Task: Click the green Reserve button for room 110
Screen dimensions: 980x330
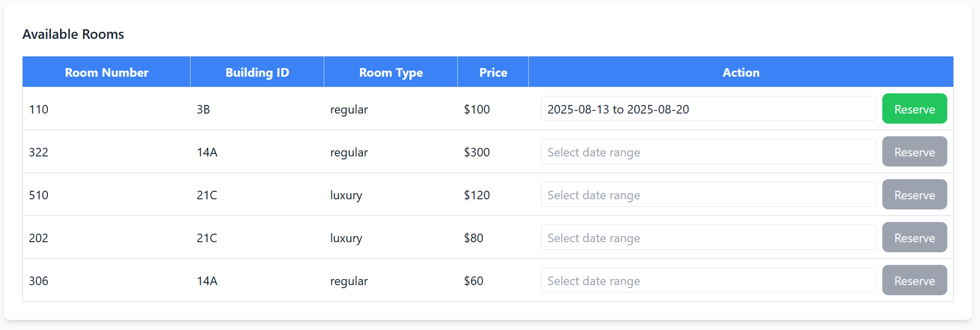Action: (x=914, y=109)
